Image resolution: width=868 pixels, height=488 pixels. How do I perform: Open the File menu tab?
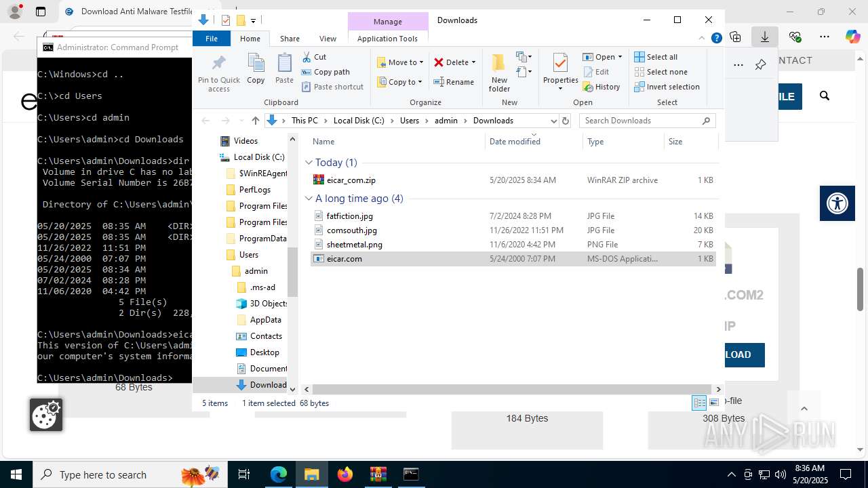coord(212,39)
